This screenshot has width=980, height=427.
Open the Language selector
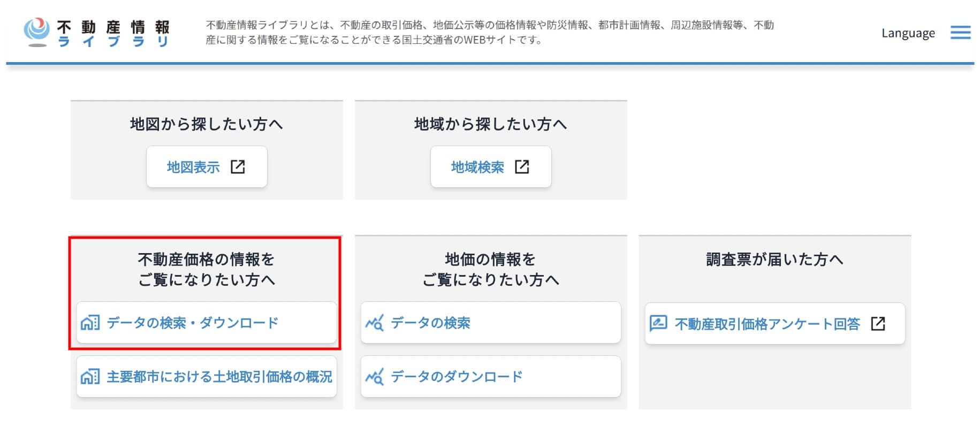[908, 33]
